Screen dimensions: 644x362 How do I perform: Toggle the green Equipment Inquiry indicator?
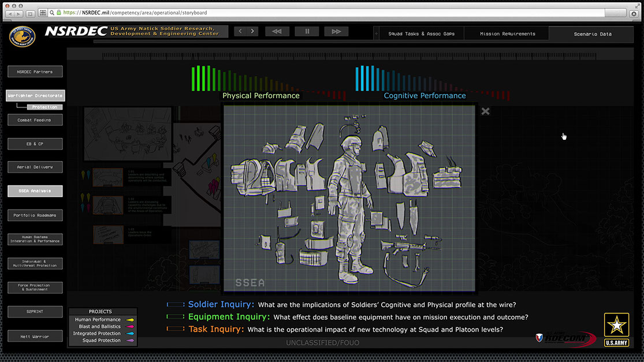point(175,317)
